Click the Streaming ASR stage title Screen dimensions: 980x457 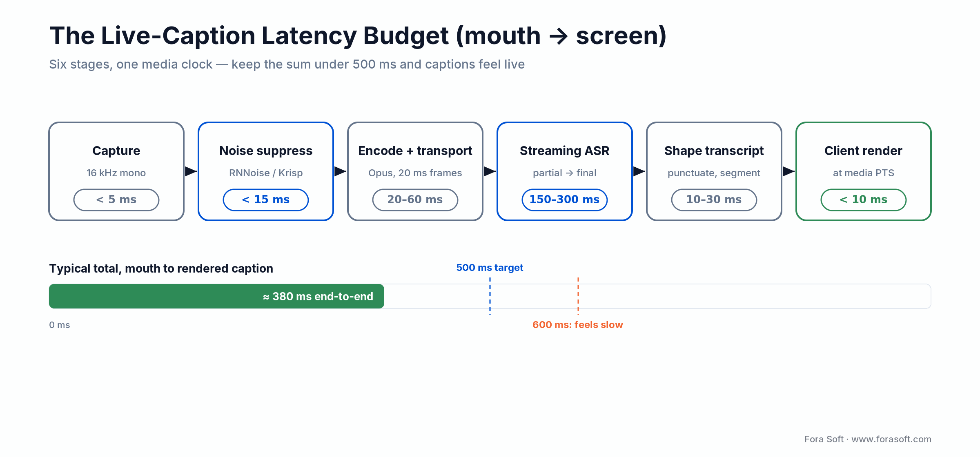[x=565, y=151]
